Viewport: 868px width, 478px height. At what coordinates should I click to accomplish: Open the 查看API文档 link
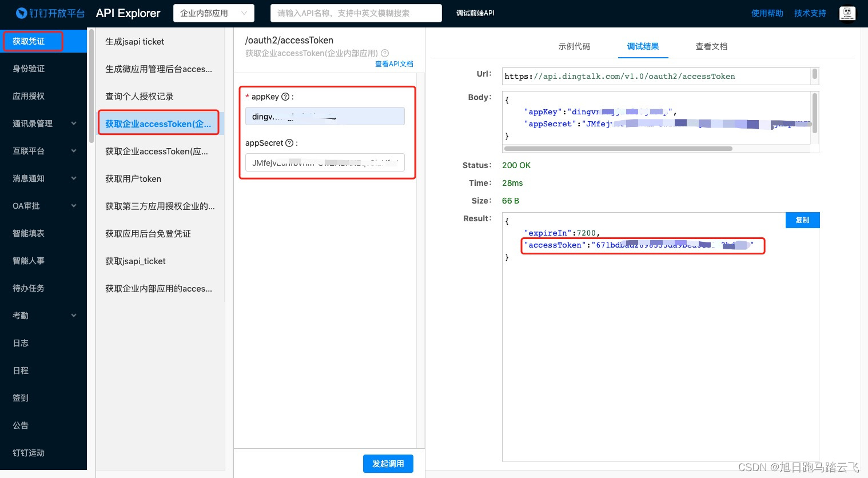394,64
